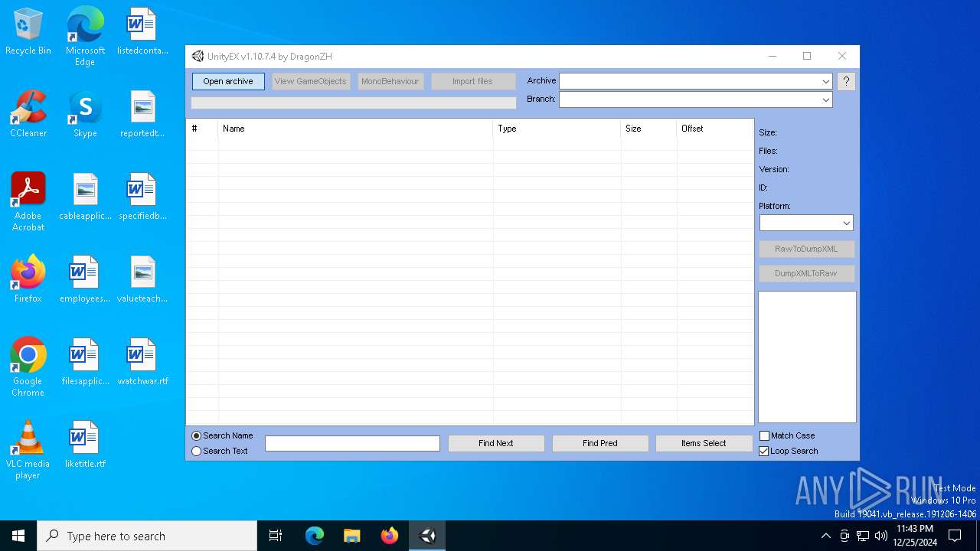Click the Open archive button
The image size is (980, 551).
tap(228, 81)
